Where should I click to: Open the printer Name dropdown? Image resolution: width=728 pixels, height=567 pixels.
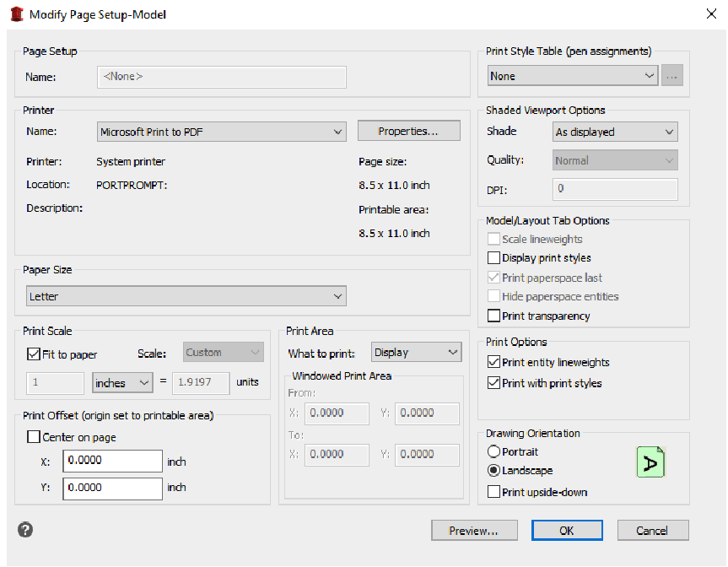tap(222, 132)
